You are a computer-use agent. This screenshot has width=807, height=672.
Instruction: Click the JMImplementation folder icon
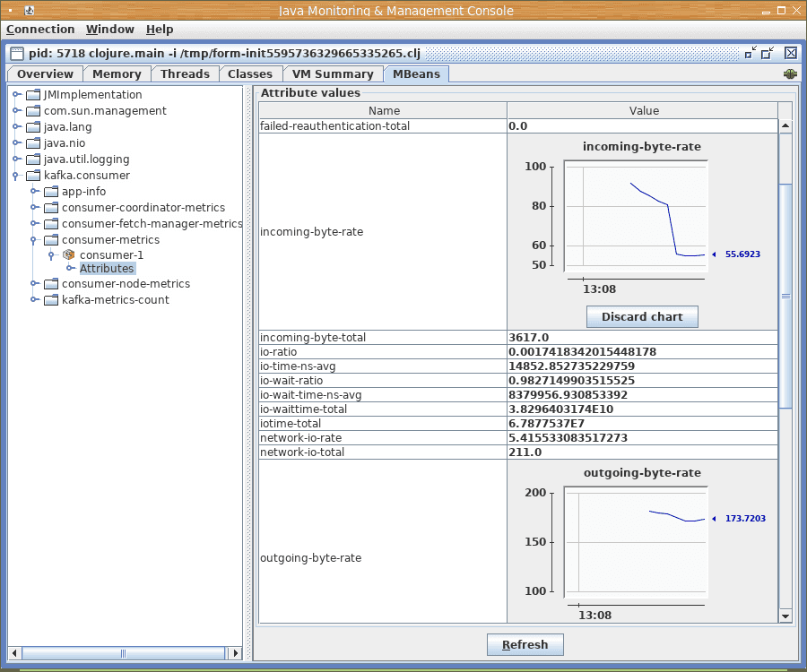[x=33, y=95]
